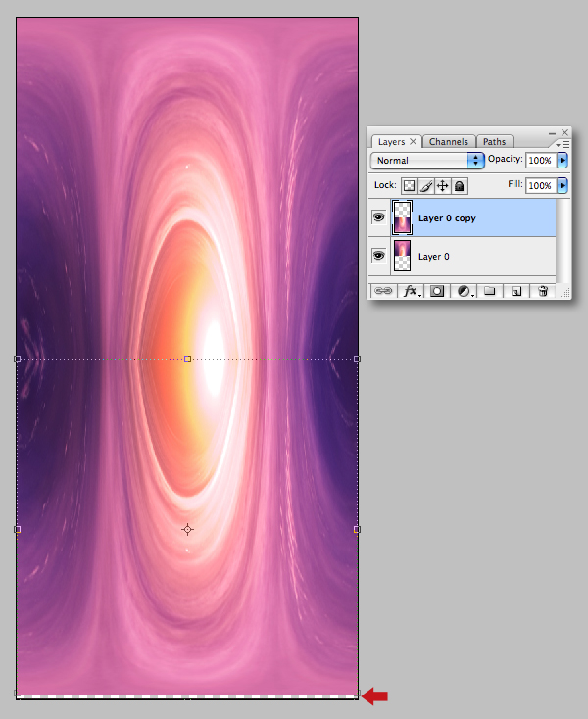This screenshot has height=719, width=588.
Task: Switch to the Paths tab
Action: 495,142
